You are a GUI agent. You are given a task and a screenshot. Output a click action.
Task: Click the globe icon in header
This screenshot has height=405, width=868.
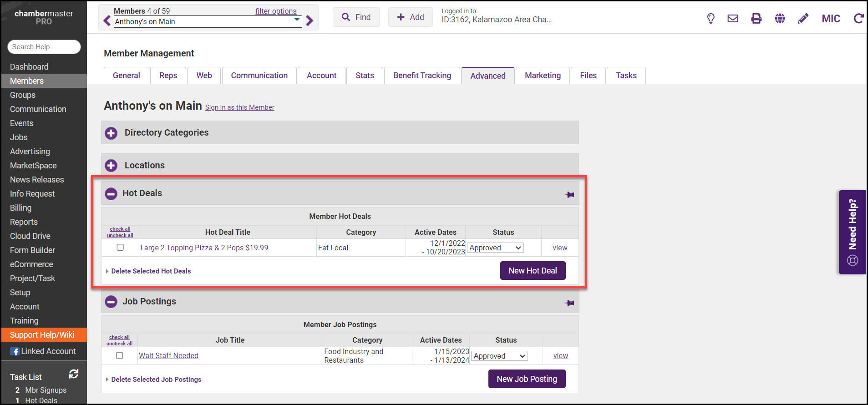click(780, 19)
